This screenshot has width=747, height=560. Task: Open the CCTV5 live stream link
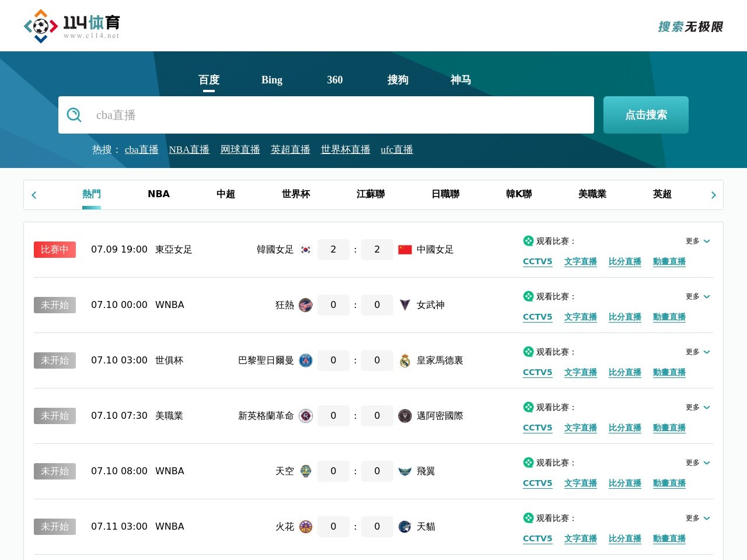(x=537, y=261)
